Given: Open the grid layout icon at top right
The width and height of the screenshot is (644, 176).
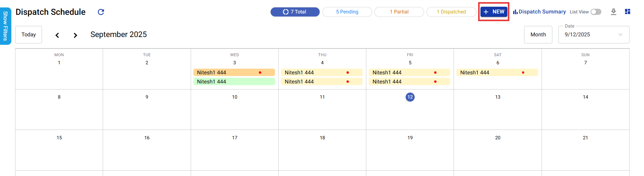Looking at the screenshot, I should (627, 12).
